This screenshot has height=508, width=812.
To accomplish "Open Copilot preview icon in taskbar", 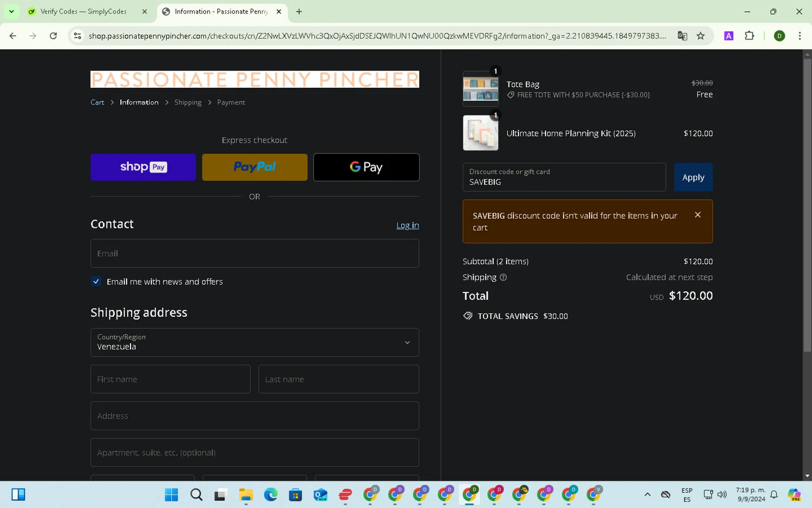I will pyautogui.click(x=794, y=494).
